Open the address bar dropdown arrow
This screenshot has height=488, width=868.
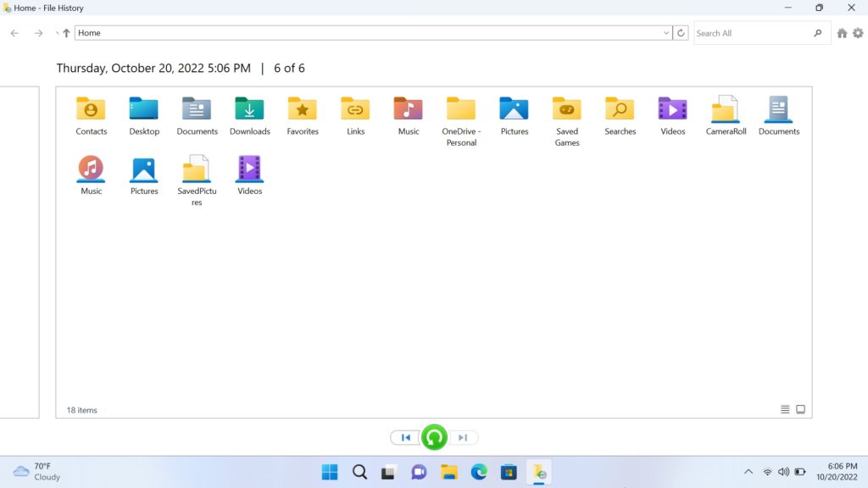click(666, 32)
